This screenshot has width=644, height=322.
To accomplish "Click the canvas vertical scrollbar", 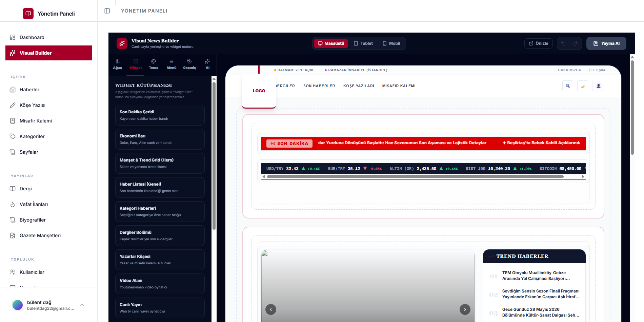I will [632, 107].
